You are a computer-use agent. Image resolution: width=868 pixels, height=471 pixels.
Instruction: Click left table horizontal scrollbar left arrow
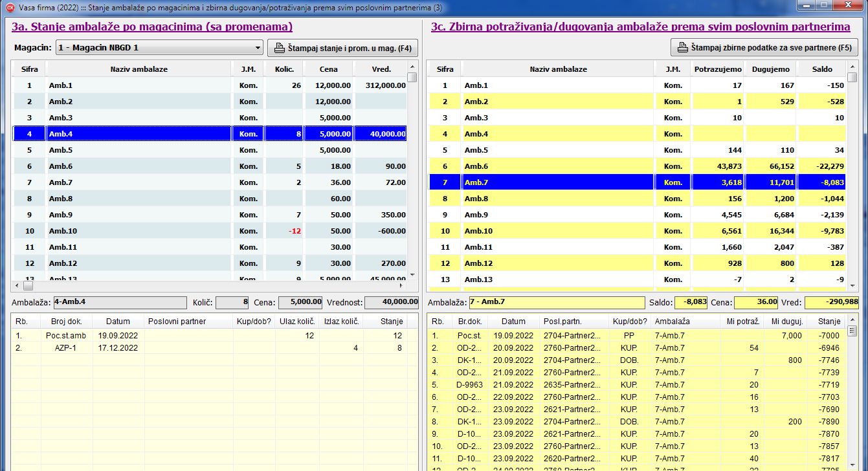pyautogui.click(x=17, y=285)
